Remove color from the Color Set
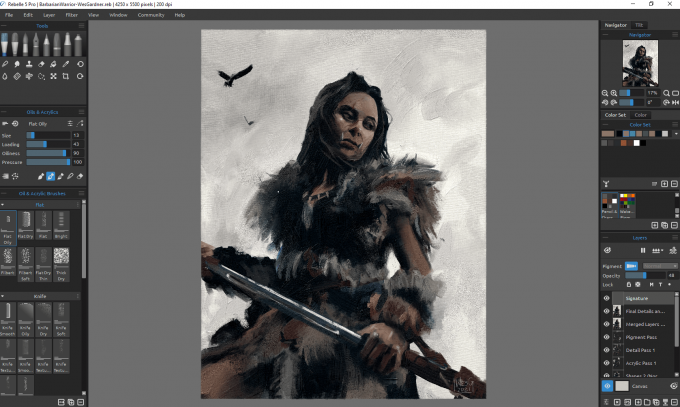 [674, 184]
